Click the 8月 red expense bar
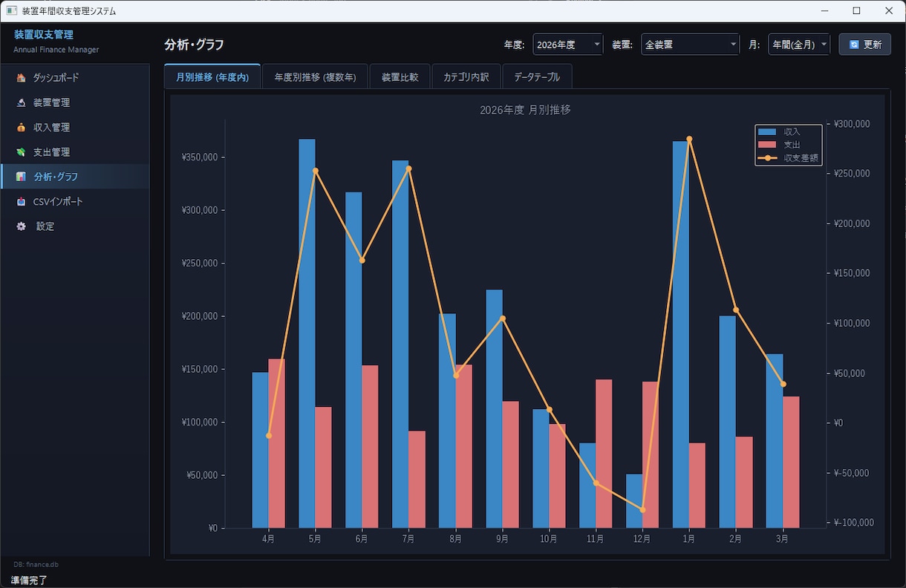The height and width of the screenshot is (588, 906). pos(463,446)
